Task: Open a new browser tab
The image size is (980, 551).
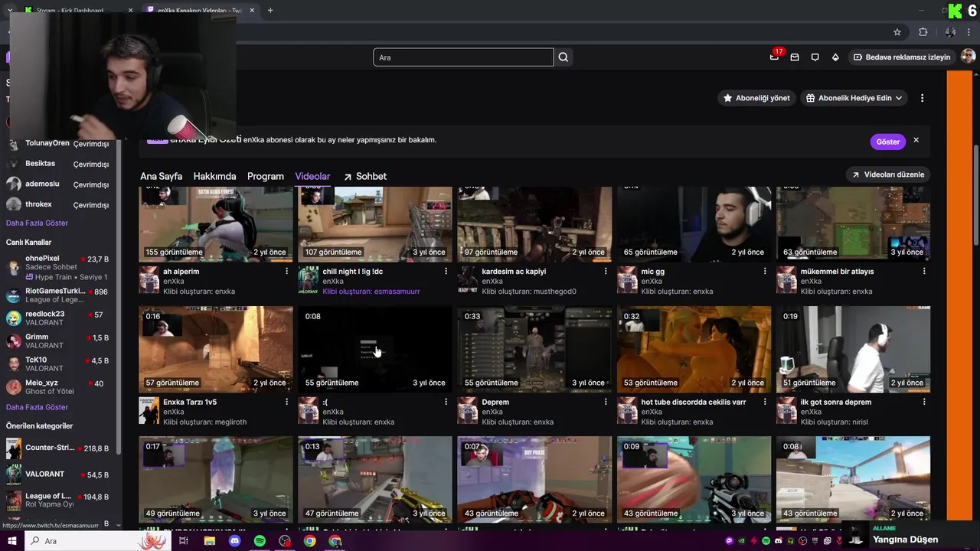Action: pos(270,10)
